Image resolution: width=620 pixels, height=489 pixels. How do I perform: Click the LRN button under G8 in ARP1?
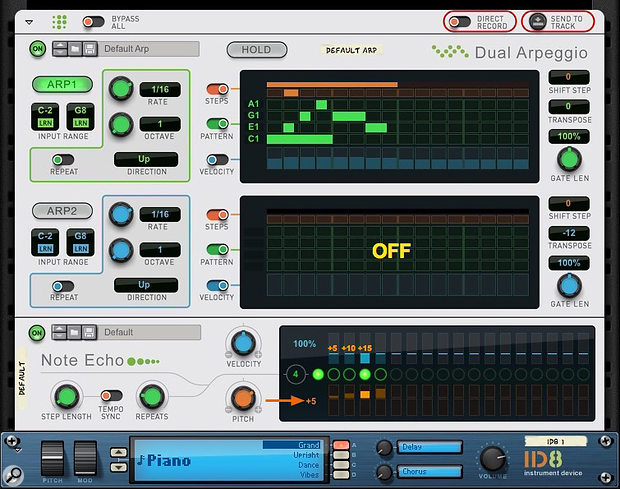pos(81,123)
